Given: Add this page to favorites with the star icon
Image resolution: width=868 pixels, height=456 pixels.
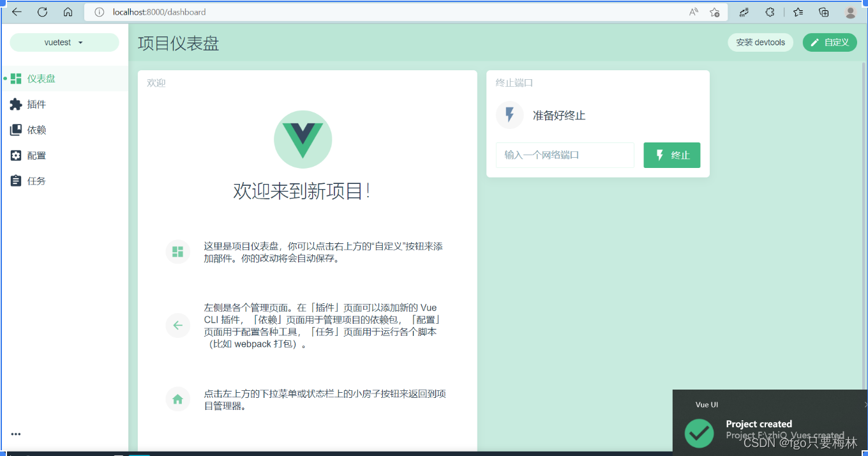Looking at the screenshot, I should [715, 12].
